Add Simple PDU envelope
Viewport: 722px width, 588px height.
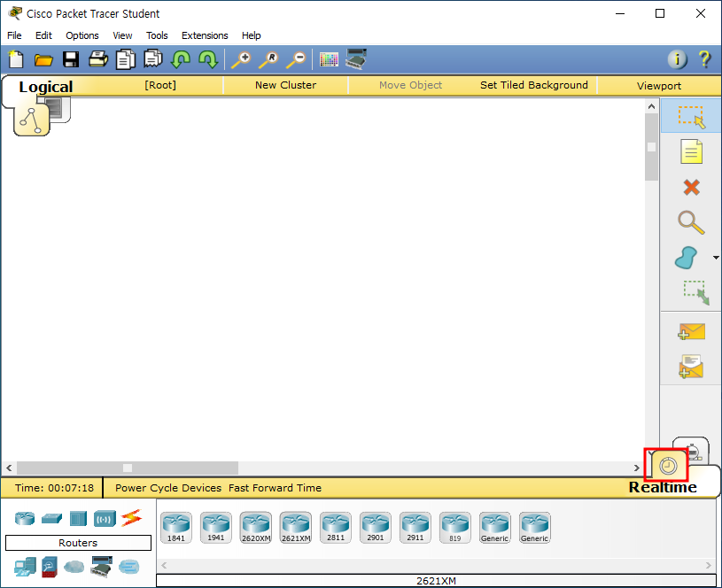[x=691, y=331]
